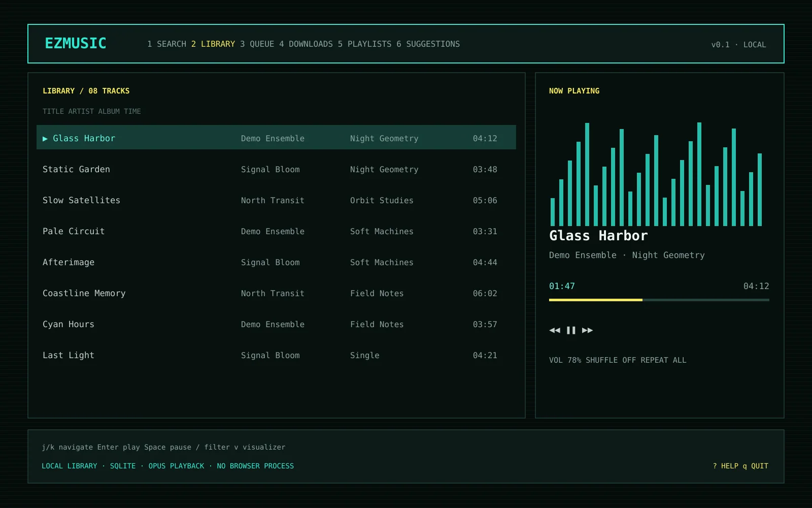Select the 5 PLAYLISTS tab
The height and width of the screenshot is (508, 812).
[x=365, y=44]
